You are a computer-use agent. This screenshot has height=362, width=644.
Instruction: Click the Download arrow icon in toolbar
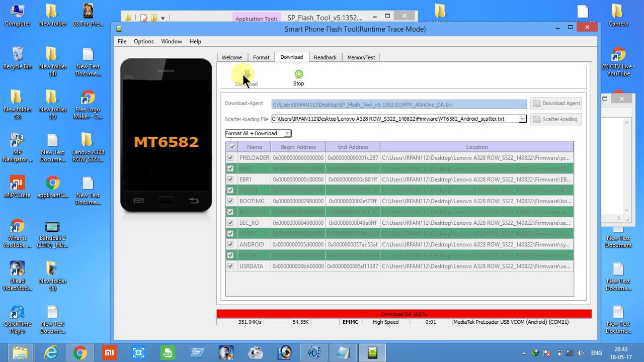[247, 74]
